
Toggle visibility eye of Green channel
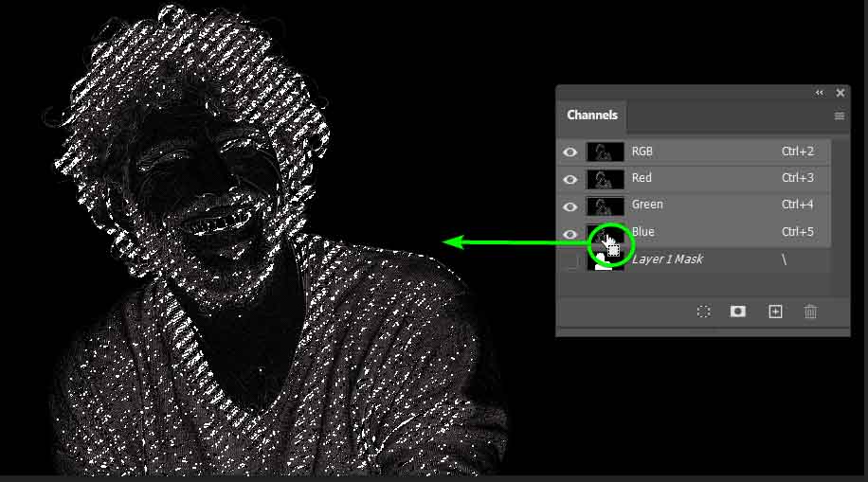tap(570, 206)
